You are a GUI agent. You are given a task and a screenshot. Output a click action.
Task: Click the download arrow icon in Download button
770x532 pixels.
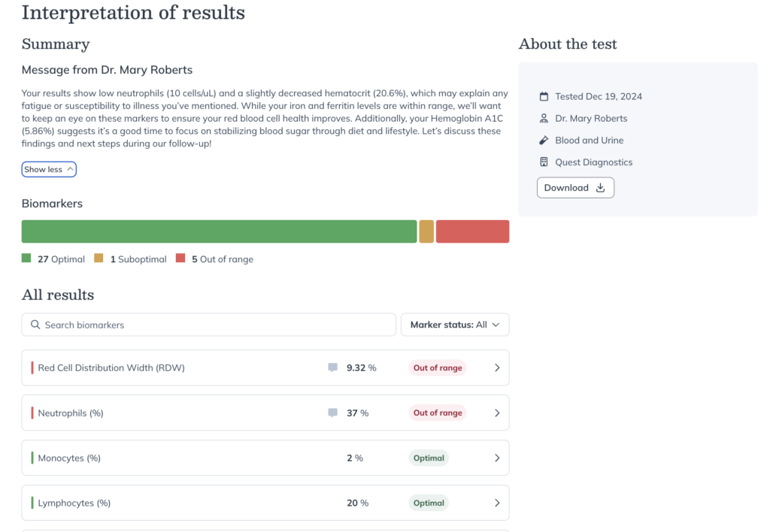pyautogui.click(x=600, y=188)
